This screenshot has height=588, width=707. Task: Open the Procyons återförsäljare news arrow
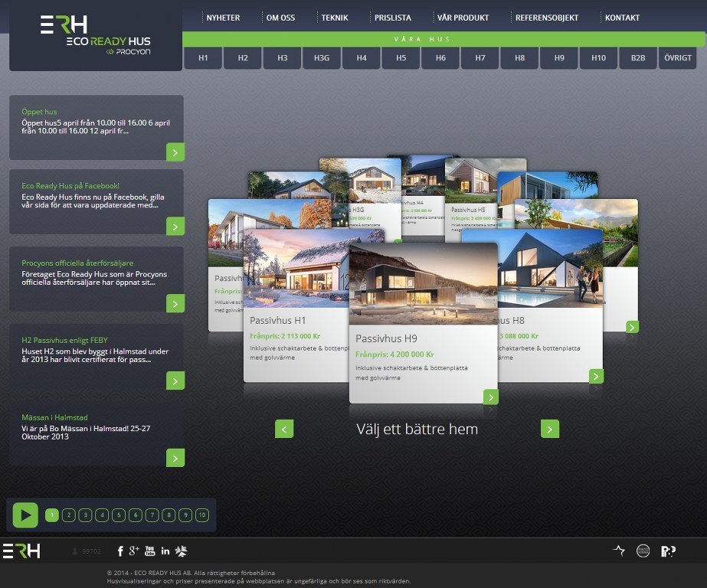coord(175,303)
